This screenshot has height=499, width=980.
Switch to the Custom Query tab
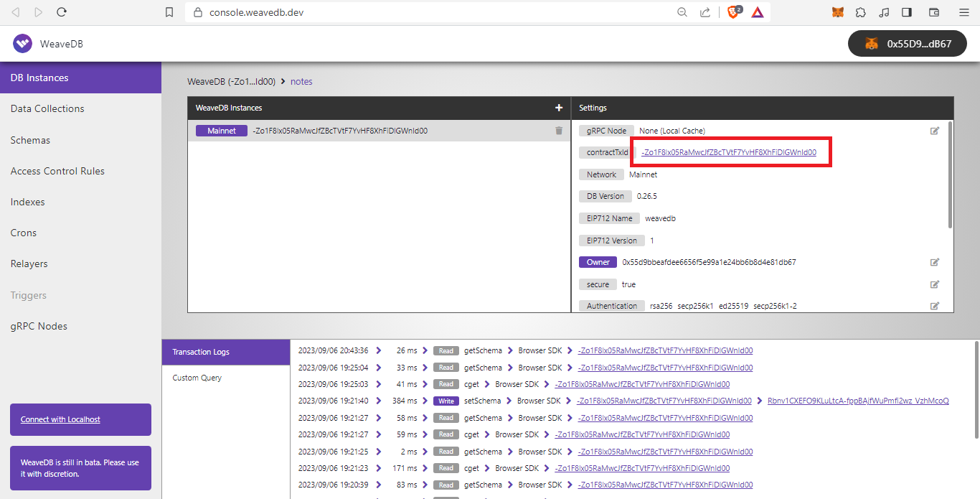pyautogui.click(x=197, y=378)
